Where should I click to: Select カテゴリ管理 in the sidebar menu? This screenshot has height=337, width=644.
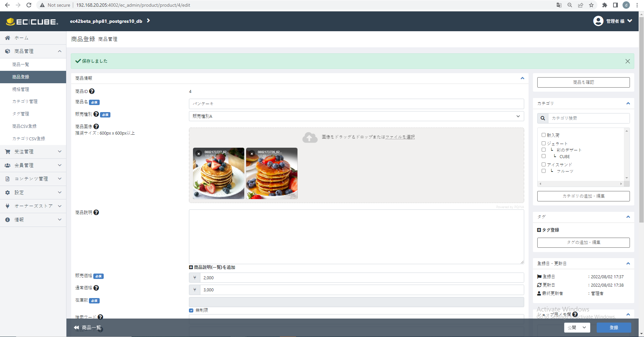pos(24,101)
